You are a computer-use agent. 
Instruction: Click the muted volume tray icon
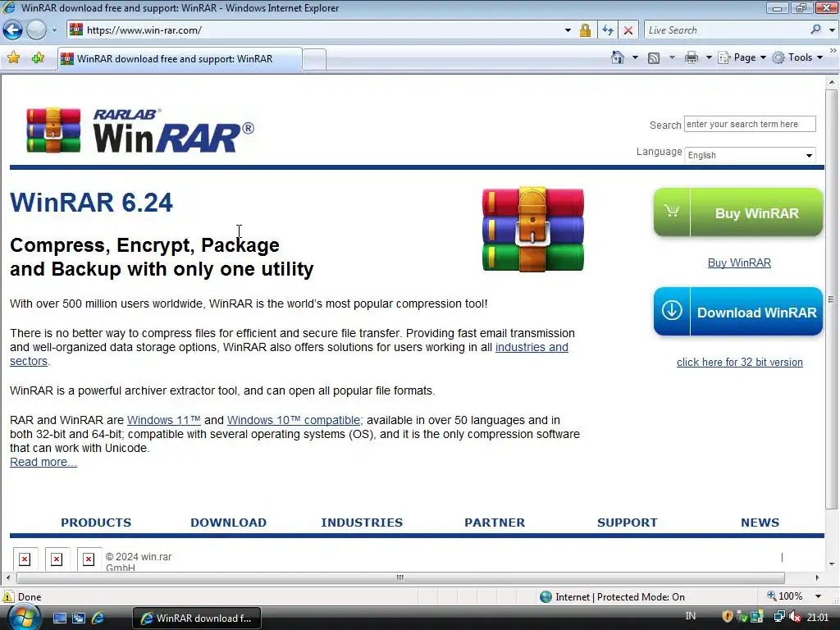point(795,617)
